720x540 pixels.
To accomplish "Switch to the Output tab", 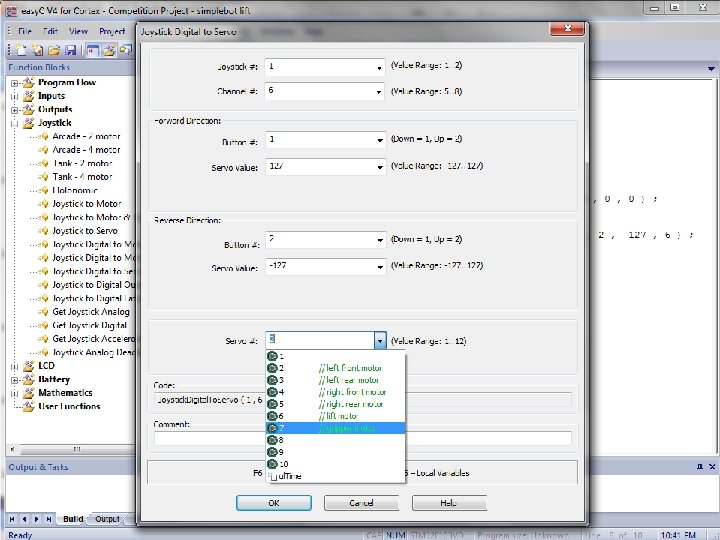I will (107, 519).
